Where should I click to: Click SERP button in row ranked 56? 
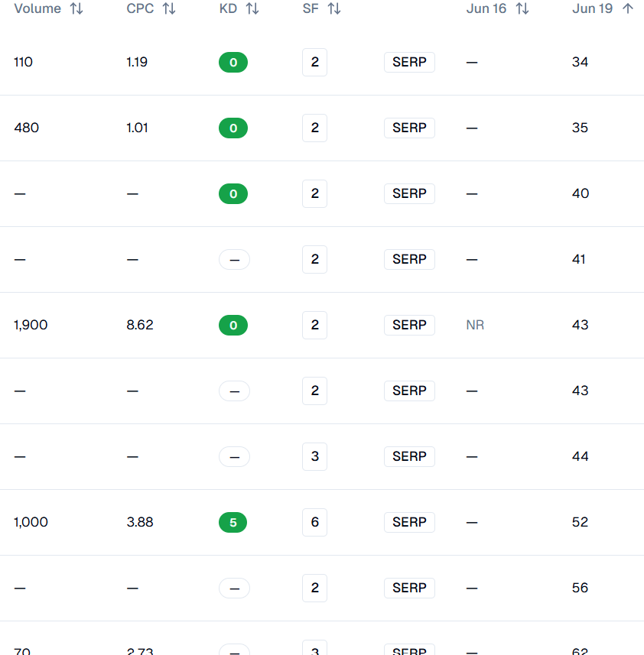(x=409, y=588)
